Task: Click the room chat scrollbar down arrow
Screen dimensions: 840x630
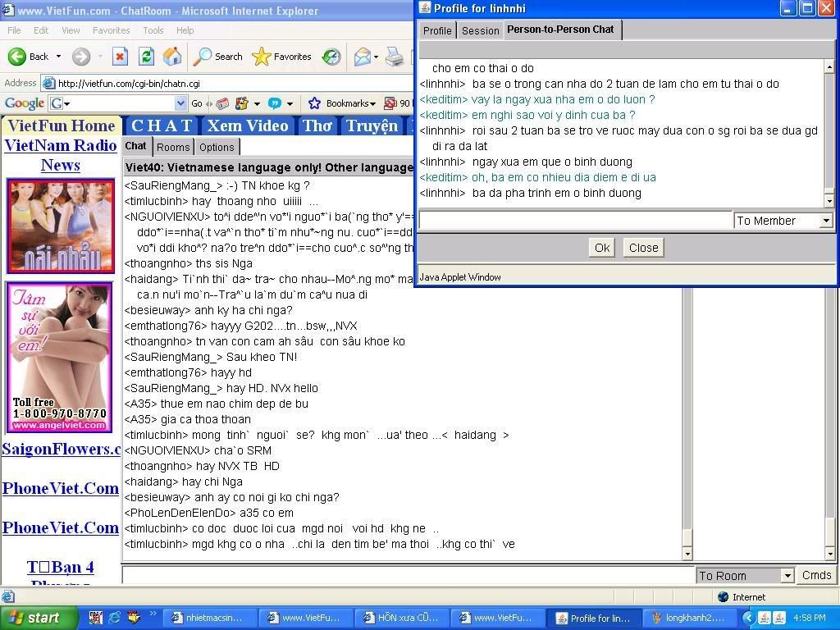Action: (x=687, y=554)
